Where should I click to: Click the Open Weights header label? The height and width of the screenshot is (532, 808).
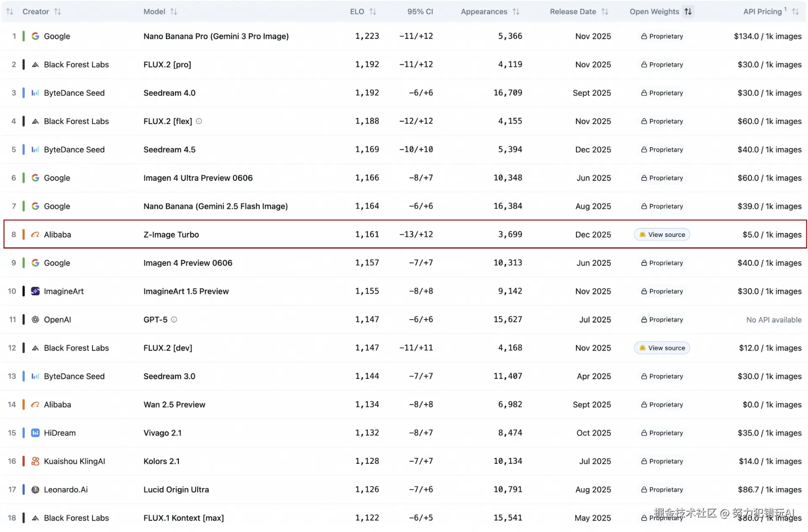click(x=654, y=12)
